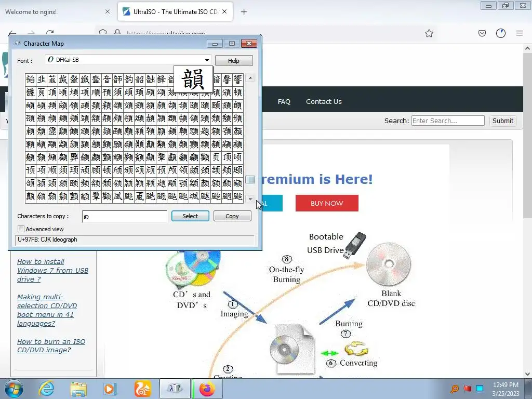Open How to burn an ISO link
Screen dimensions: 532x399
click(x=51, y=345)
